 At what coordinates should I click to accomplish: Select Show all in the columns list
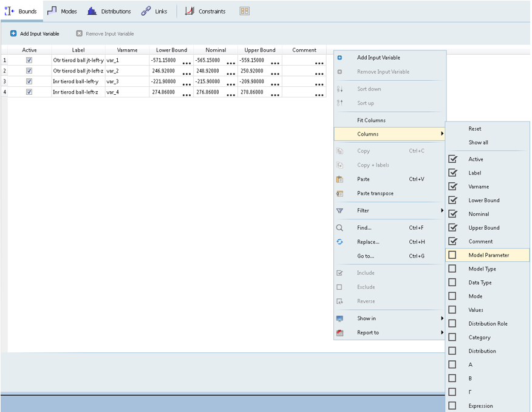pos(480,142)
